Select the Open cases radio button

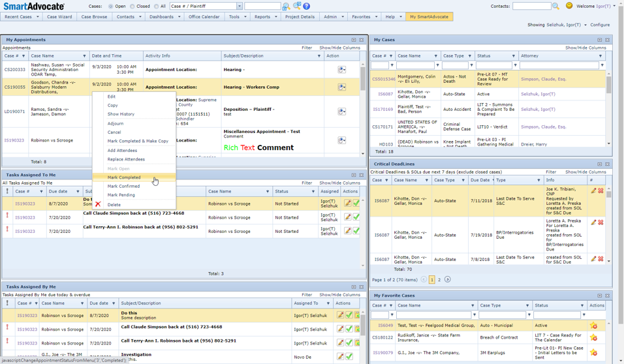click(110, 7)
